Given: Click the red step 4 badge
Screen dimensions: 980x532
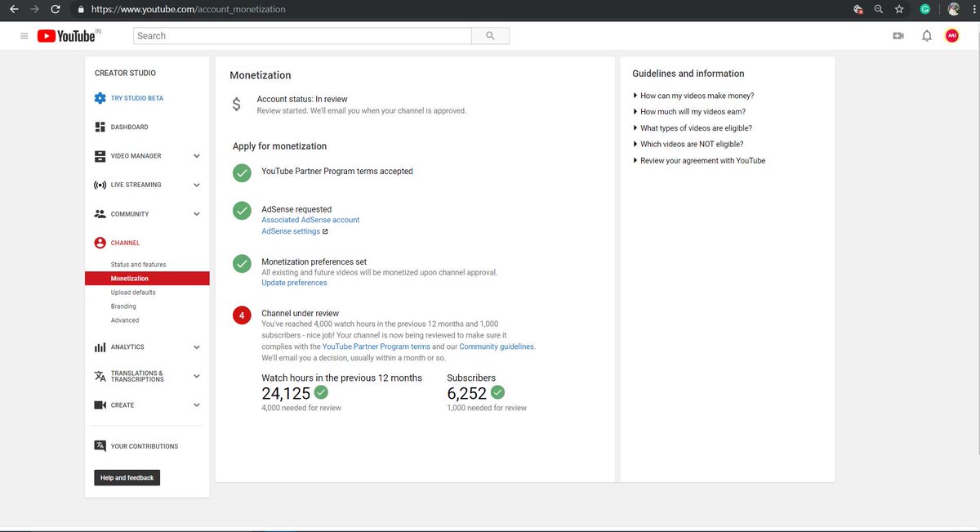Looking at the screenshot, I should click(x=242, y=315).
